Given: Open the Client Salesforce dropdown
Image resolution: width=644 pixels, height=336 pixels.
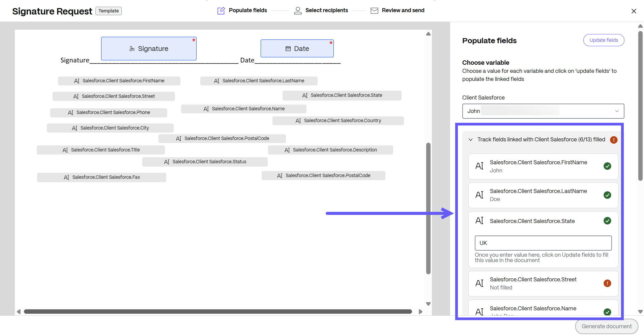Looking at the screenshot, I should click(543, 111).
